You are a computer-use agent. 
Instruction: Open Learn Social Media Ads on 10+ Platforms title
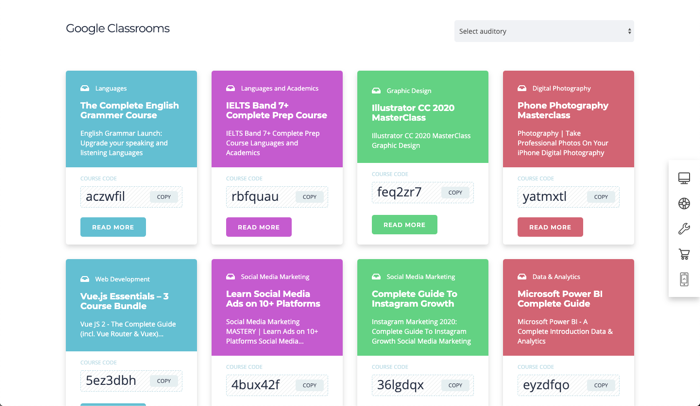coord(273,299)
